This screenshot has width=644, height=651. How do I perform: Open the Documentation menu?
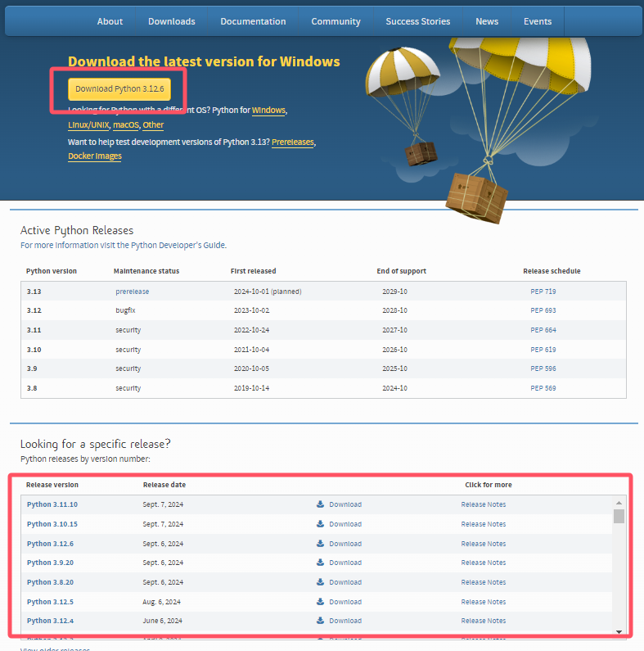(x=253, y=21)
